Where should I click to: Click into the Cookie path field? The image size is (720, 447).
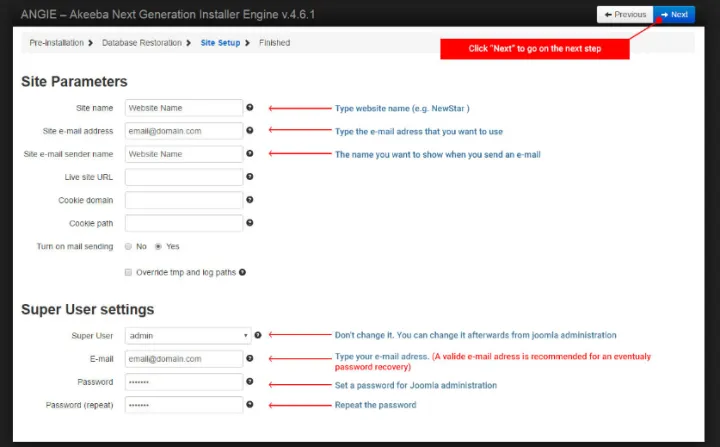point(184,223)
